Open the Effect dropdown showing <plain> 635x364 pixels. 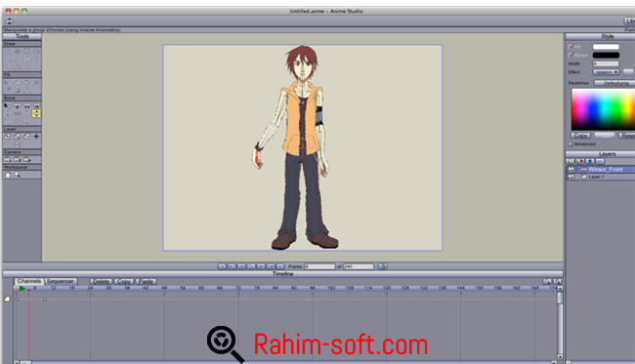[607, 72]
